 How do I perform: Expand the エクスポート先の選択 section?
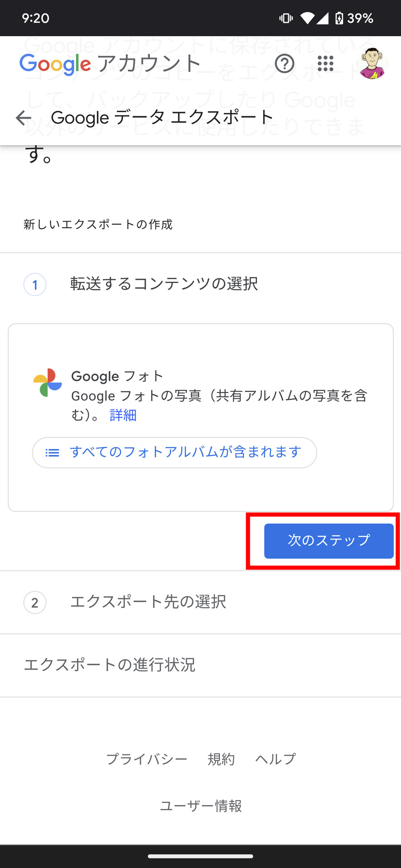[x=148, y=602]
